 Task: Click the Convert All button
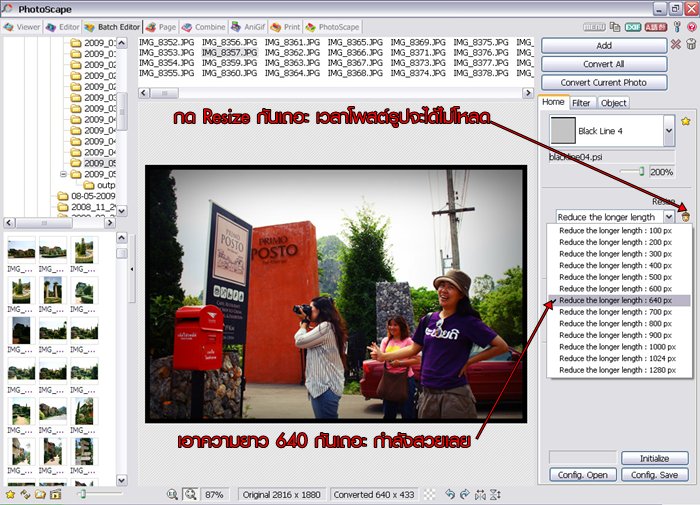pos(604,64)
